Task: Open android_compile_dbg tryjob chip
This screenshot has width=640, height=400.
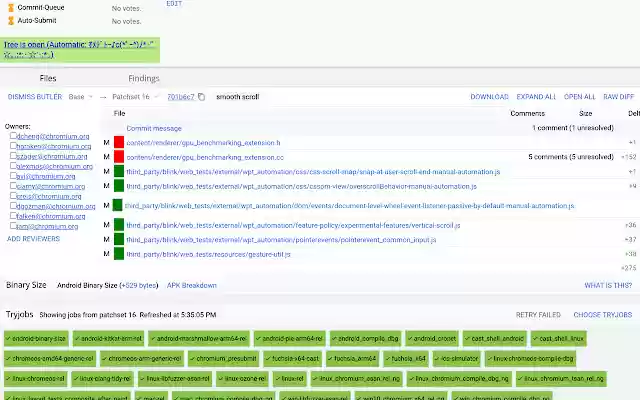Action: pos(365,338)
